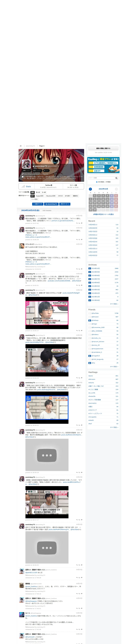Screen dimensions: 138x644
Task: Open the 2024年09月 archive list icon
Action: [90, 272]
